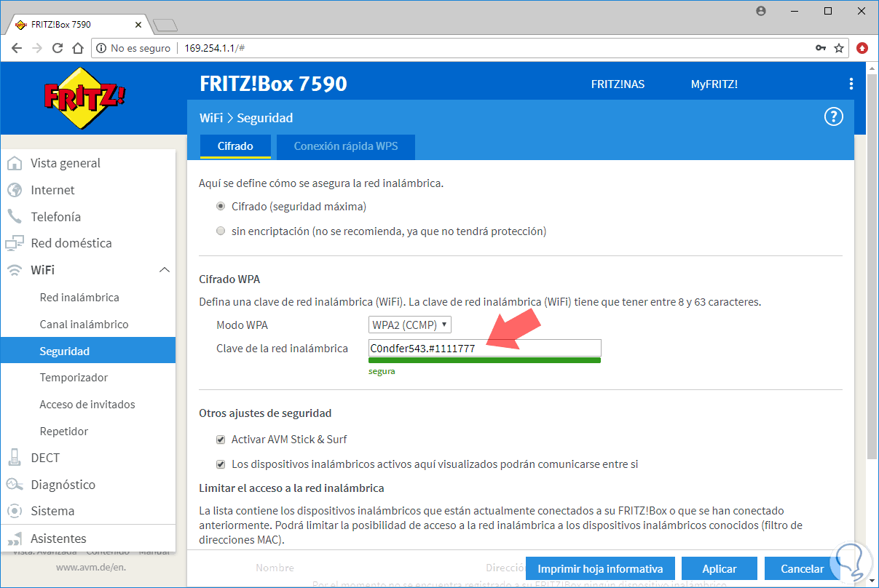Click the browser home icon

tap(79, 48)
